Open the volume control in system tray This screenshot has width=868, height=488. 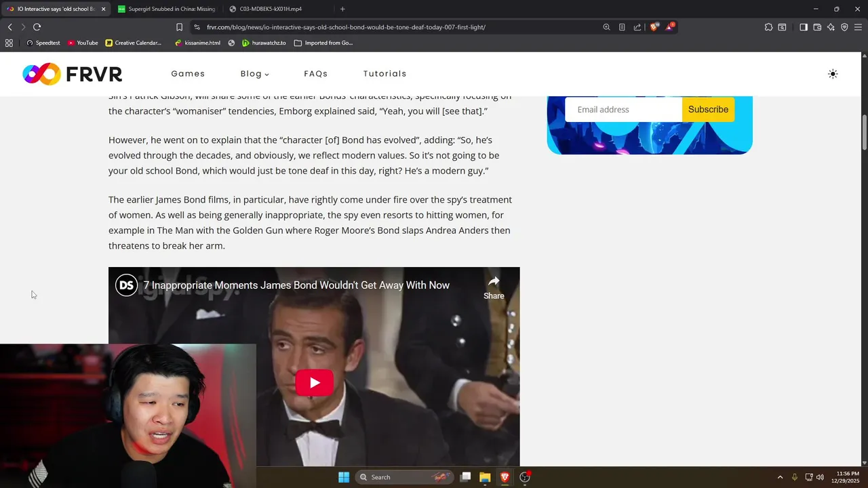tap(820, 477)
